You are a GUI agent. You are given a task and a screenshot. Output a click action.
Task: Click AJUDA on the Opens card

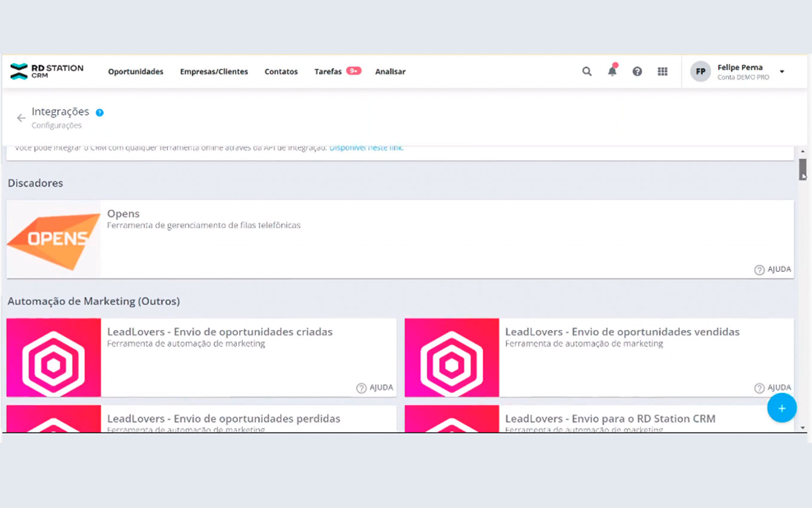point(773,270)
